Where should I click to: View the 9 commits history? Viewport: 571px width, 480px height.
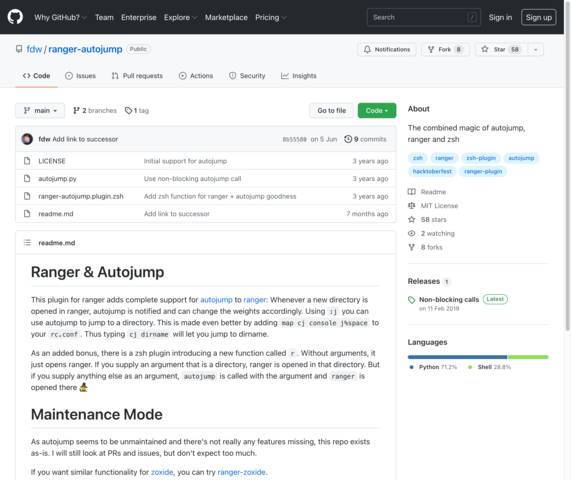[365, 139]
